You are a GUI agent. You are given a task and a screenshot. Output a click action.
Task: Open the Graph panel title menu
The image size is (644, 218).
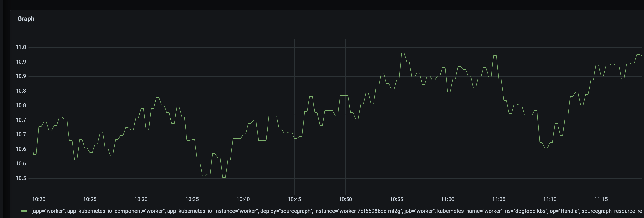click(x=26, y=19)
